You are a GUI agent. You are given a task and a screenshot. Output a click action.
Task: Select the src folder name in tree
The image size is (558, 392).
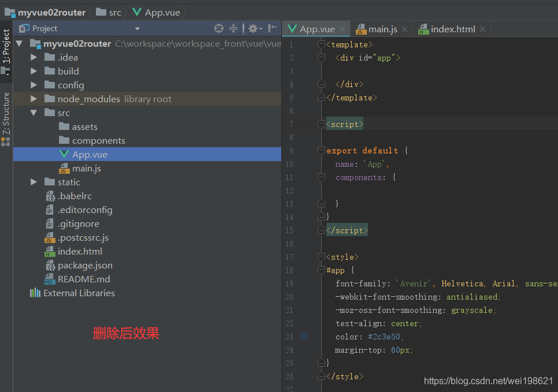coord(64,113)
